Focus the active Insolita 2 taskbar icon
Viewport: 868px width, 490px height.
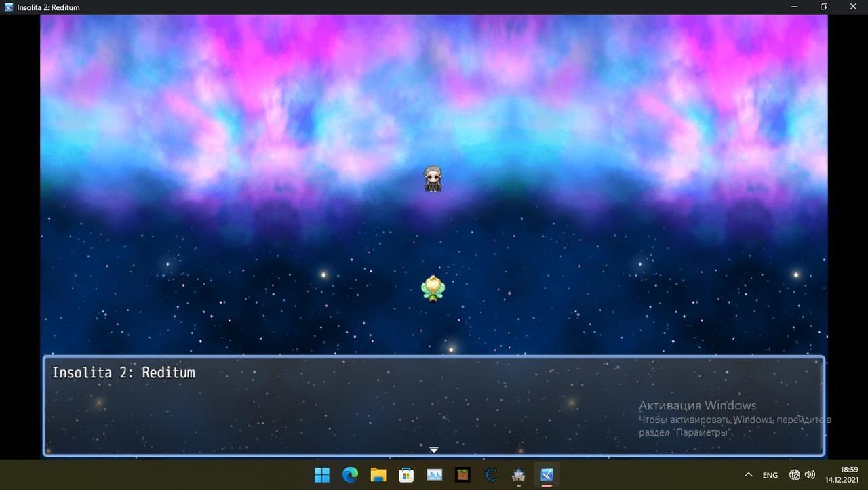pos(547,474)
